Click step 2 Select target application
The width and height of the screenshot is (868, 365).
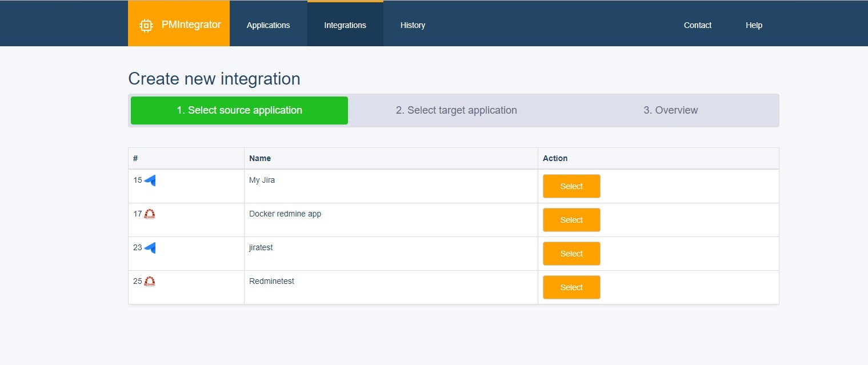pyautogui.click(x=457, y=110)
